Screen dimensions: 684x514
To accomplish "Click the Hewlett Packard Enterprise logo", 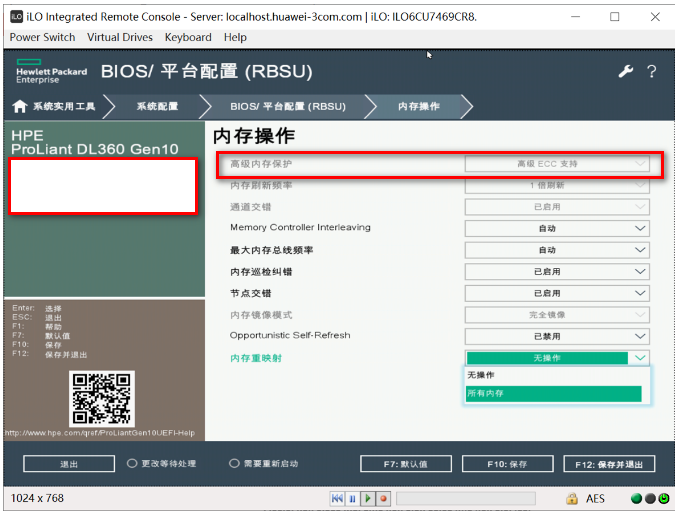I will point(51,71).
